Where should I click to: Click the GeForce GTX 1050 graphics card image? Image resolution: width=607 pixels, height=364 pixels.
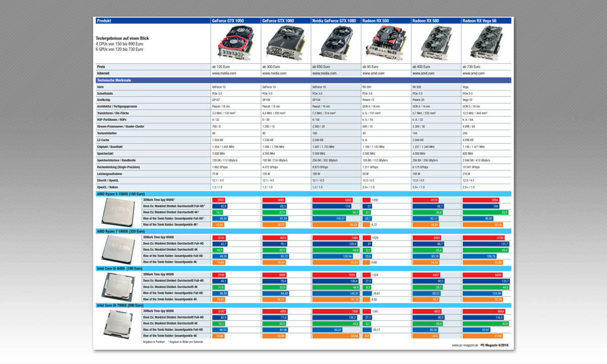(235, 43)
